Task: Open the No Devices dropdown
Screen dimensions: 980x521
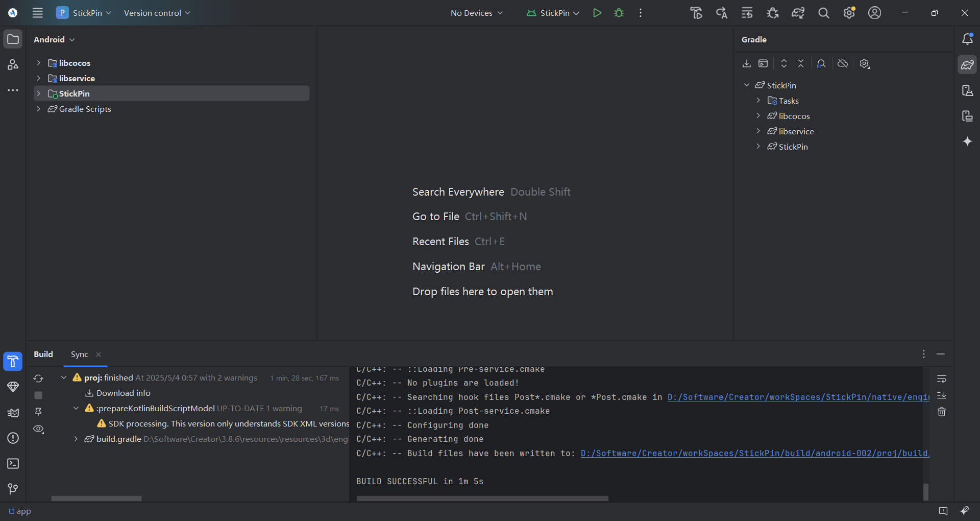Action: 476,13
